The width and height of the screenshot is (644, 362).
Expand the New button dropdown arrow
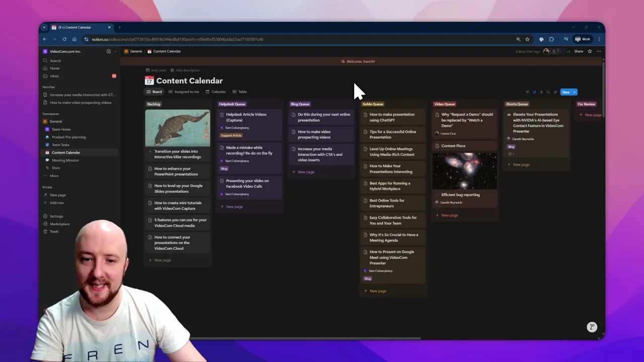pyautogui.click(x=574, y=92)
